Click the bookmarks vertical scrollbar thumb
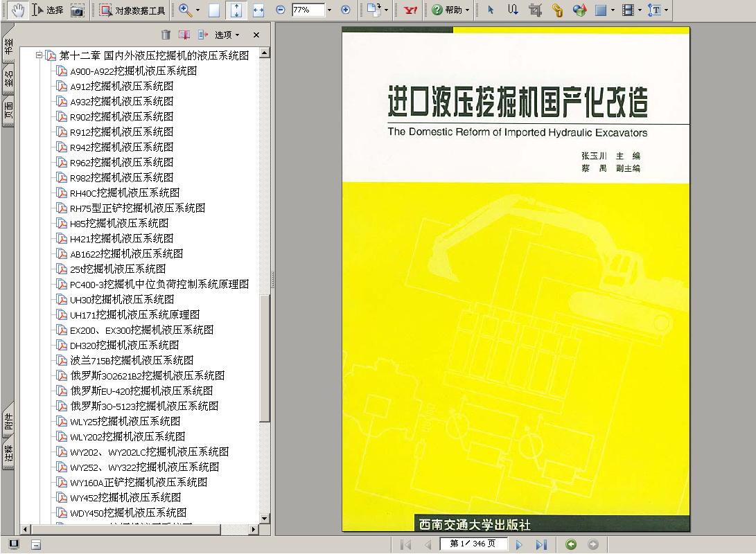Screen dimensions: 756x554 tap(264, 359)
